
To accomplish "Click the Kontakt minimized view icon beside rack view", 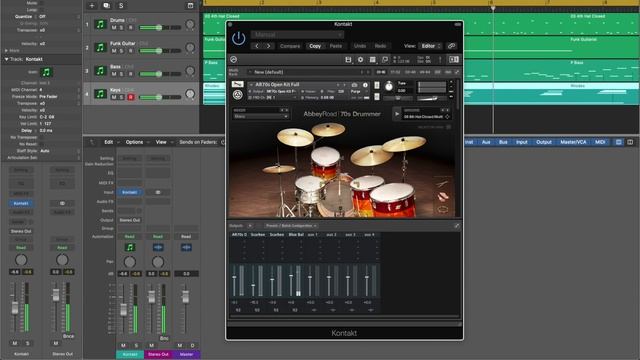I will pos(385,60).
